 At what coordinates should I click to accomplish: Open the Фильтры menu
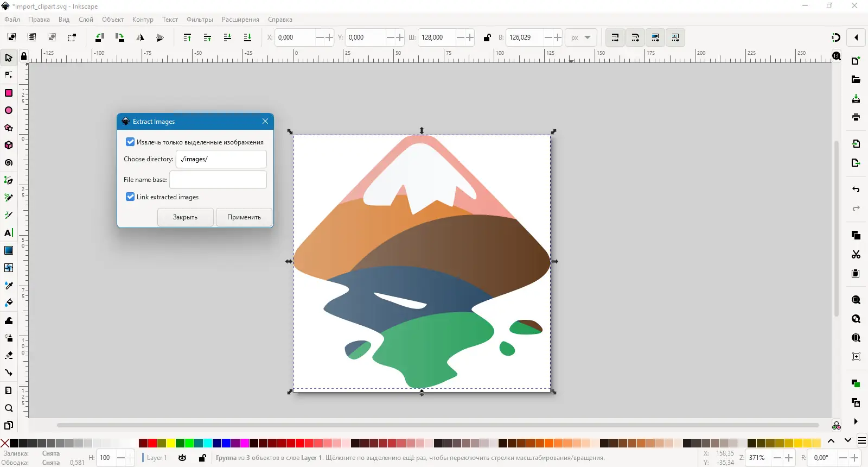(200, 20)
